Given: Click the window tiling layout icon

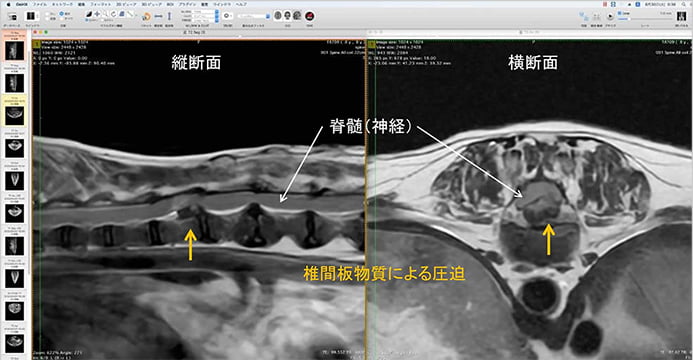Looking at the screenshot, I should point(31,16).
